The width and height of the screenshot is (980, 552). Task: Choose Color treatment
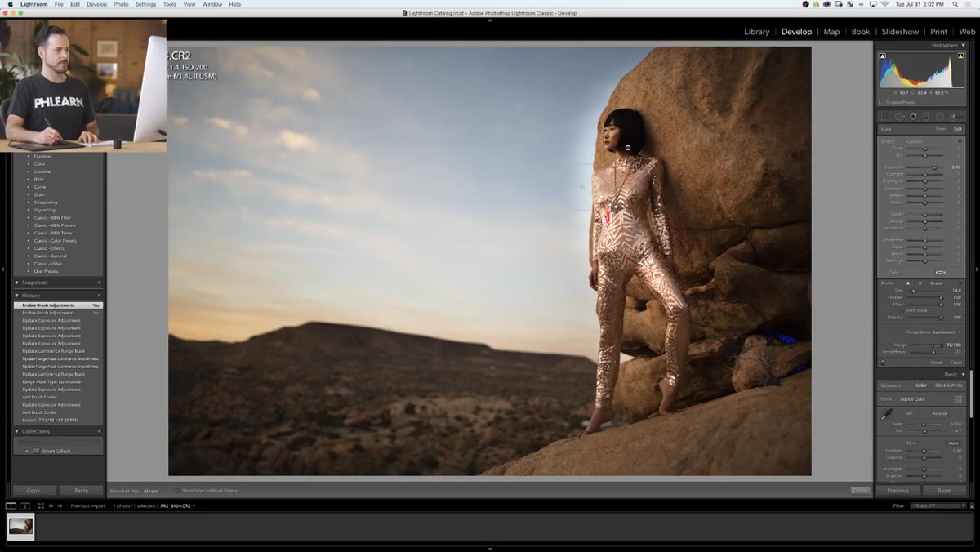921,385
